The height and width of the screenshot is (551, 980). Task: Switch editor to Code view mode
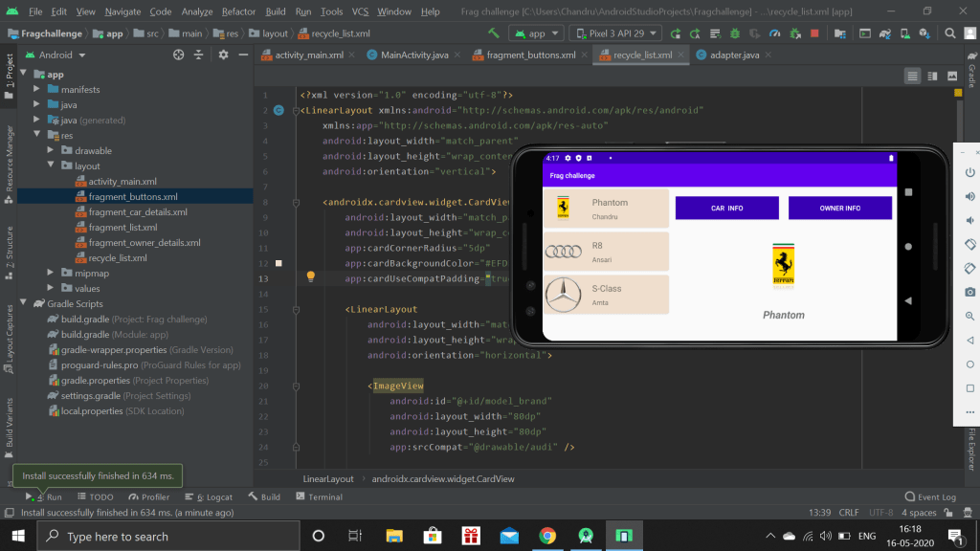(912, 76)
